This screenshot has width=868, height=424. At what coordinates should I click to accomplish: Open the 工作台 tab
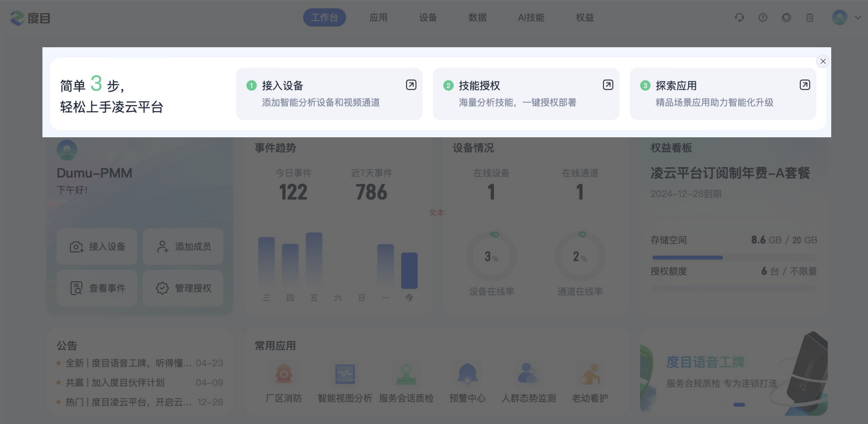pos(324,17)
